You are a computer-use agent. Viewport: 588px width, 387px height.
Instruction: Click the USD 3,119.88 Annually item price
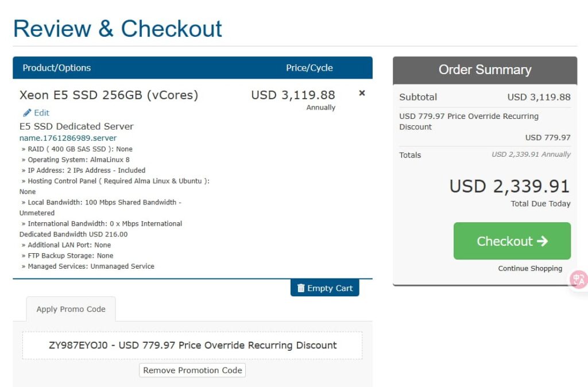point(293,95)
